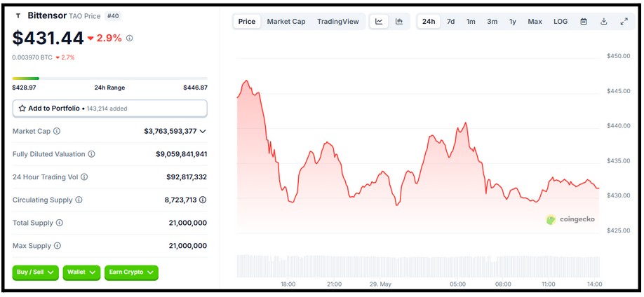Viewport: 644px width, 297px height.
Task: Open info icon beside 2.9% price change
Action: 129,38
